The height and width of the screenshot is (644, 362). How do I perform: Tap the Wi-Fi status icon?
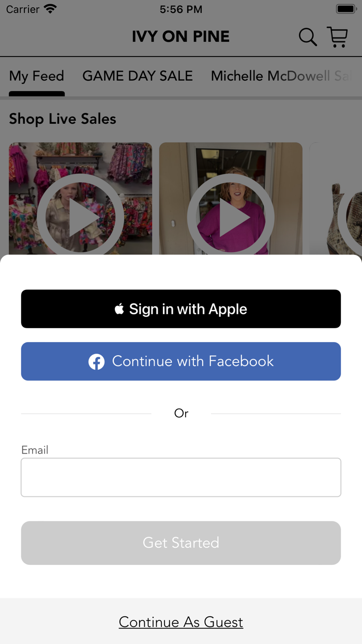click(50, 9)
